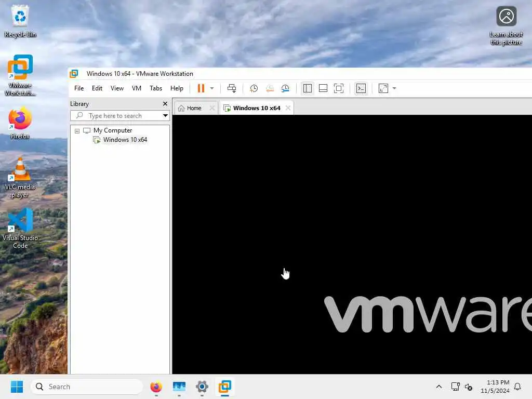Send Ctrl+Alt+Del to the virtual machine
The image size is (532, 399).
pos(232,88)
